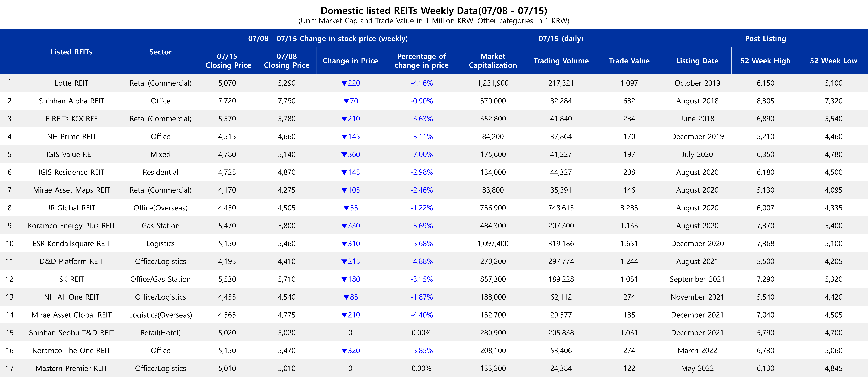Click Percentage of change in price header
Viewport: 868px width, 377px height.
422,61
